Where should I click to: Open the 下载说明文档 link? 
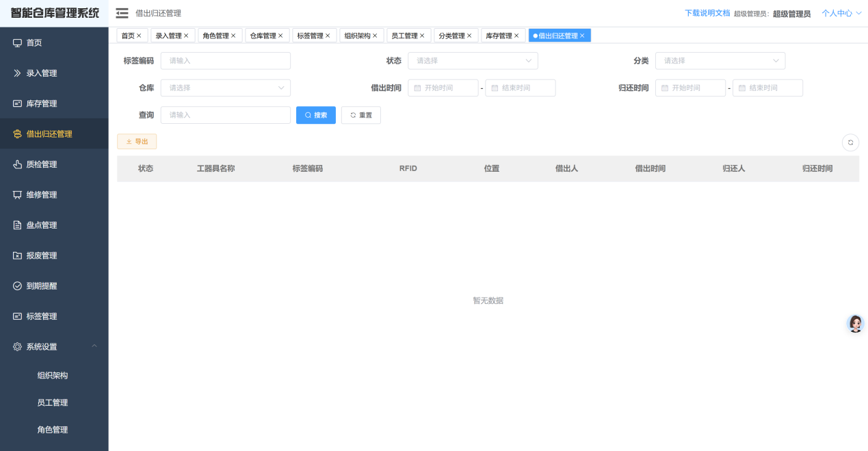click(706, 12)
